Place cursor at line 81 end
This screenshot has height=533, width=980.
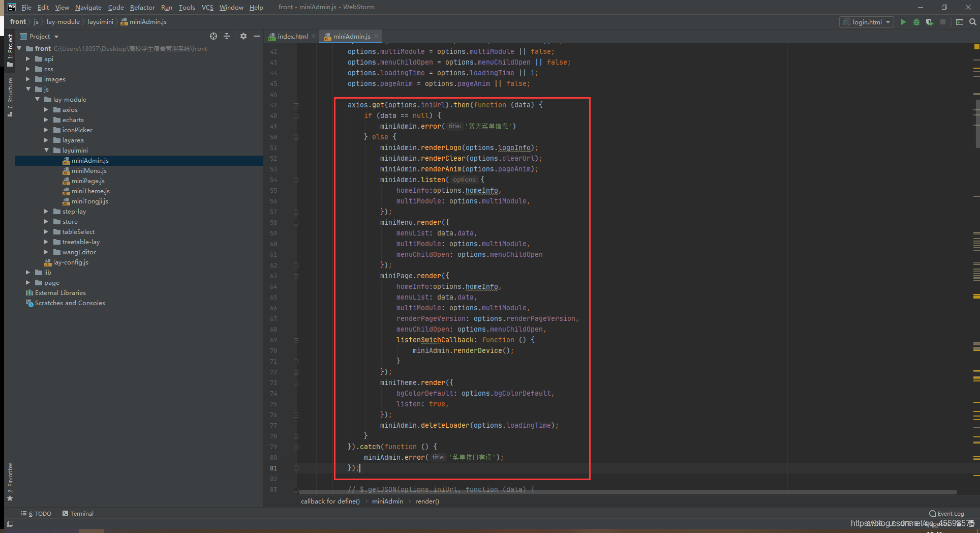[x=360, y=468]
